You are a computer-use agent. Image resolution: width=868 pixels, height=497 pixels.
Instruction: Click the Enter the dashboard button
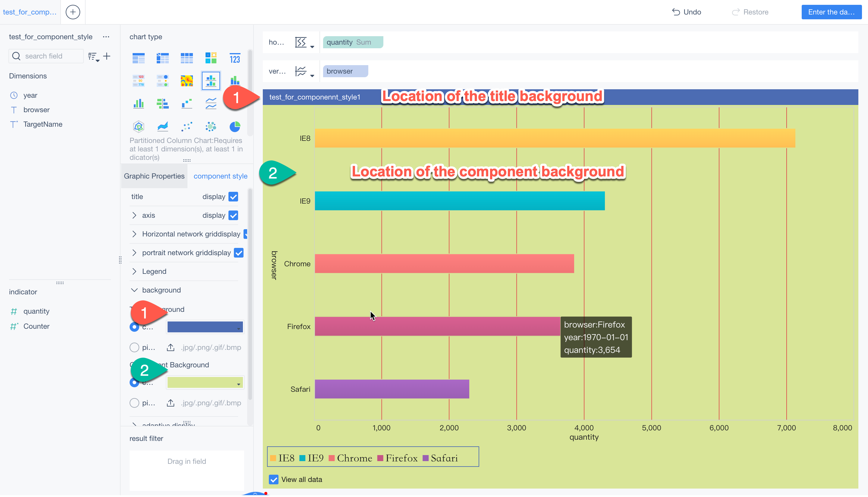[831, 12]
